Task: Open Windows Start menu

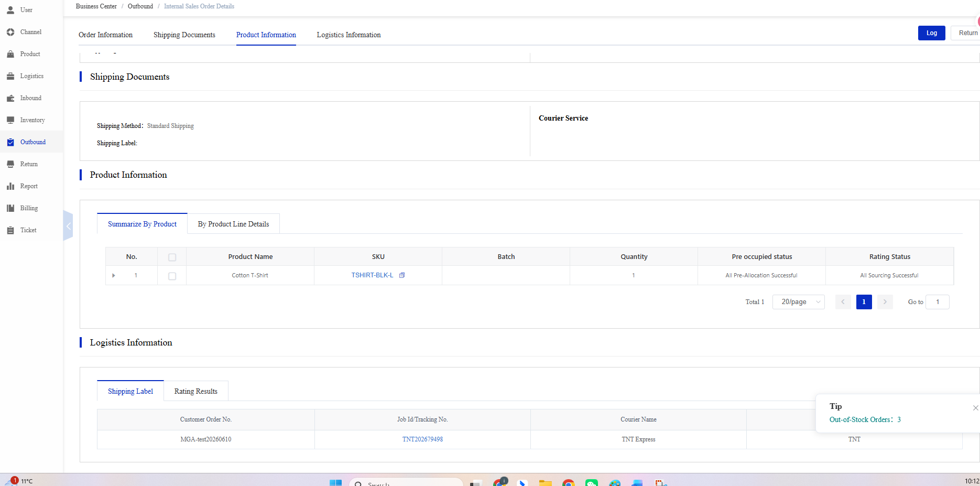Action: pos(335,482)
